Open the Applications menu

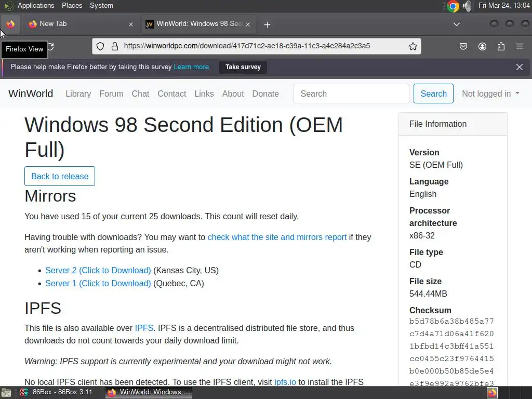[x=36, y=5]
